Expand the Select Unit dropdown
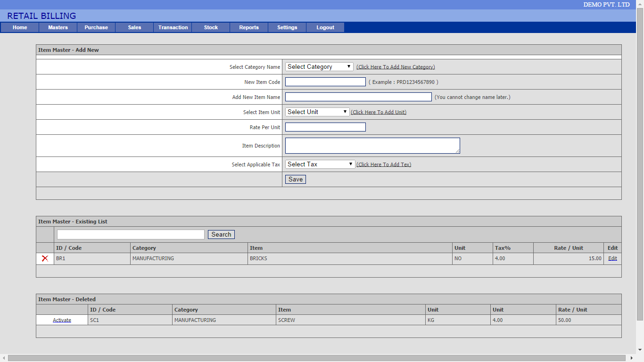The height and width of the screenshot is (362, 644). pos(317,112)
